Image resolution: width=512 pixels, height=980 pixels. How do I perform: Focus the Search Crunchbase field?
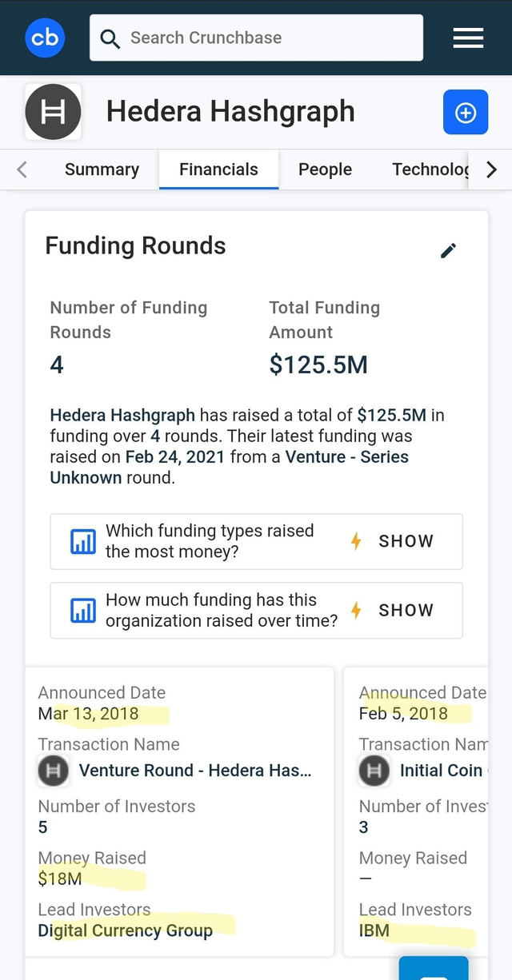point(256,38)
